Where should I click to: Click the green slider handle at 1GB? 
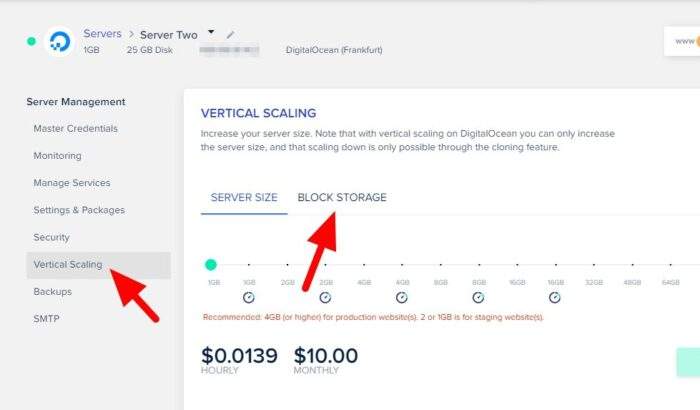211,265
